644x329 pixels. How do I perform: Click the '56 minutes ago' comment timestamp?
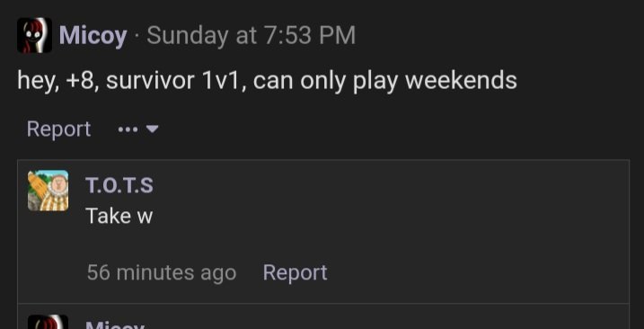[x=162, y=272]
